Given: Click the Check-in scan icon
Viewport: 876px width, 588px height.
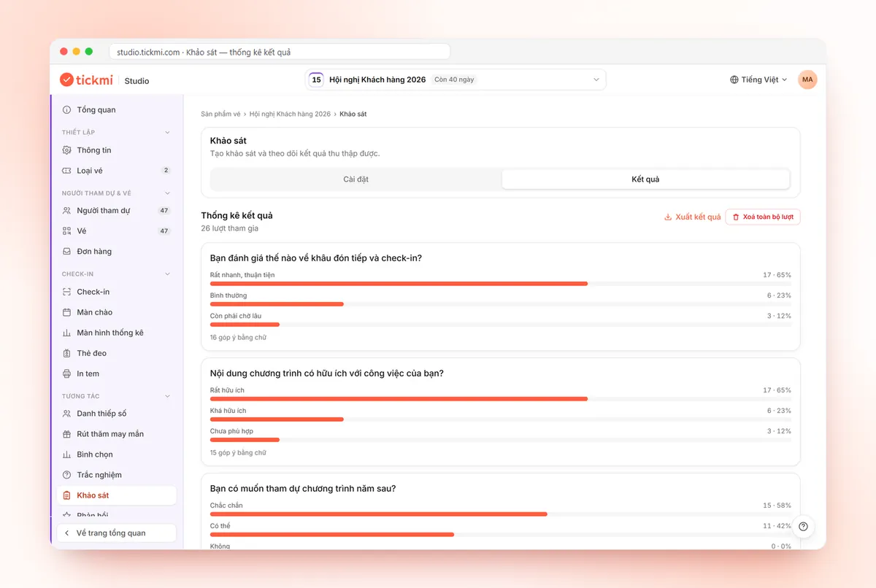Looking at the screenshot, I should click(x=66, y=292).
